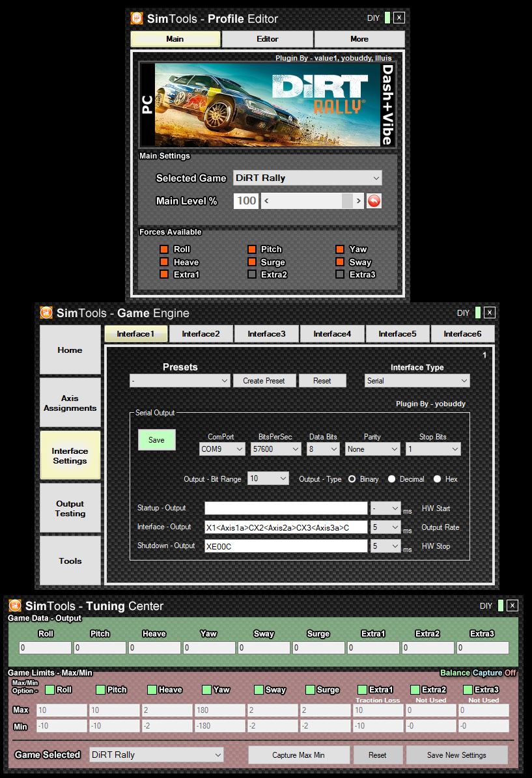Click the red reset icon beside Main Level
Screen dimensions: 532x778
(374, 201)
